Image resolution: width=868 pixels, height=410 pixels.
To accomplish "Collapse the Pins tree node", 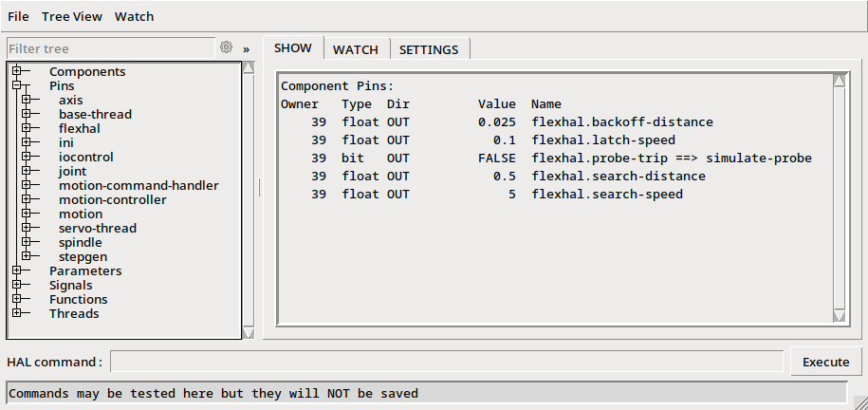I will (x=16, y=85).
